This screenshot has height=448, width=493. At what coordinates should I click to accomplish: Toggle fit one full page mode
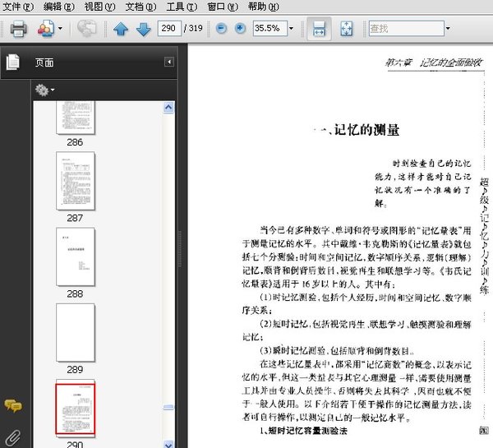point(347,29)
